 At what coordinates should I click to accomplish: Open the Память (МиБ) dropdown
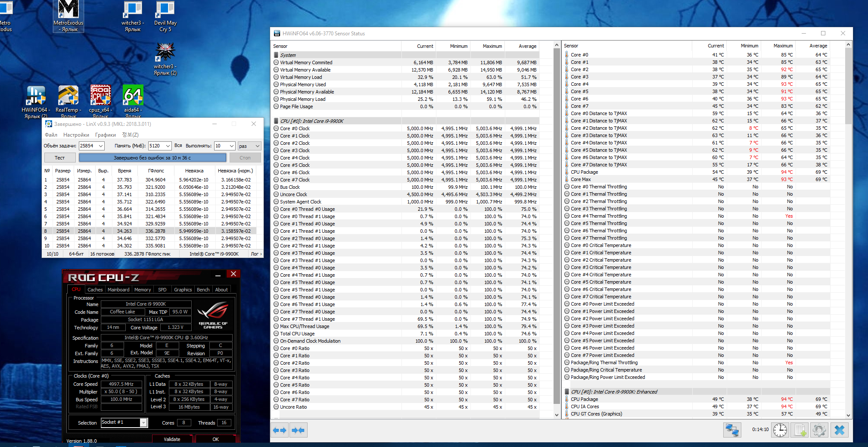click(168, 146)
